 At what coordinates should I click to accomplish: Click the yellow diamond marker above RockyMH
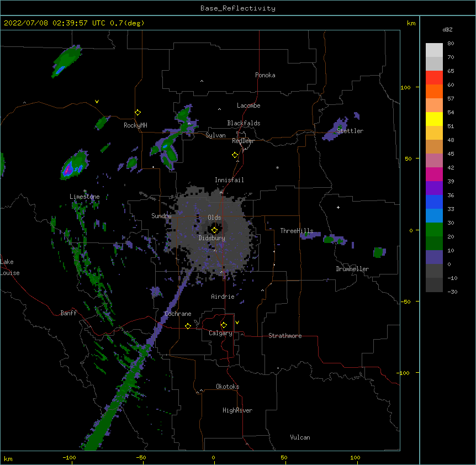(137, 113)
